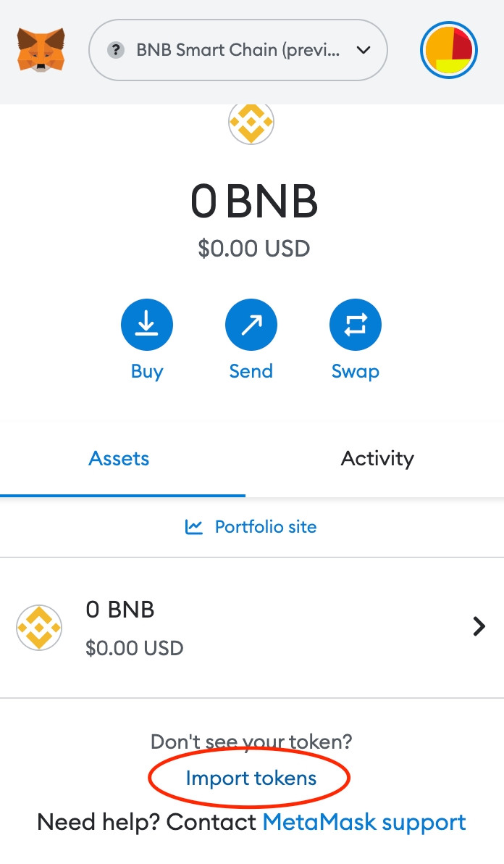Click the Swap label text
Image resolution: width=504 pixels, height=864 pixels.
[356, 371]
